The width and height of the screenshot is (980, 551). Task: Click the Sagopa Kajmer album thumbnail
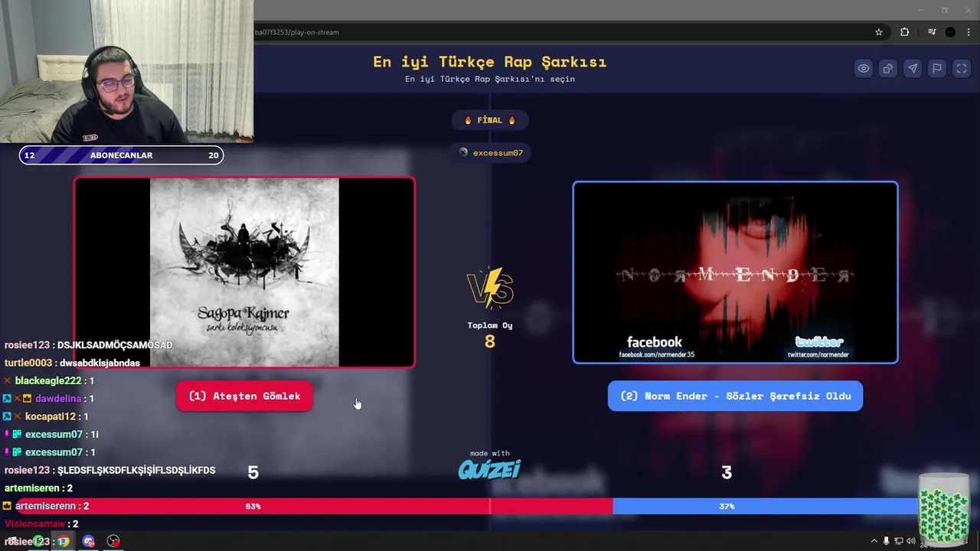click(244, 272)
